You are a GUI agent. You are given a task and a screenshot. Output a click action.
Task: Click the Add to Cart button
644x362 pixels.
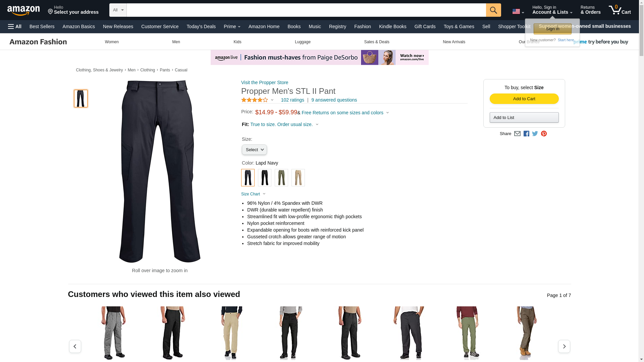[524, 99]
